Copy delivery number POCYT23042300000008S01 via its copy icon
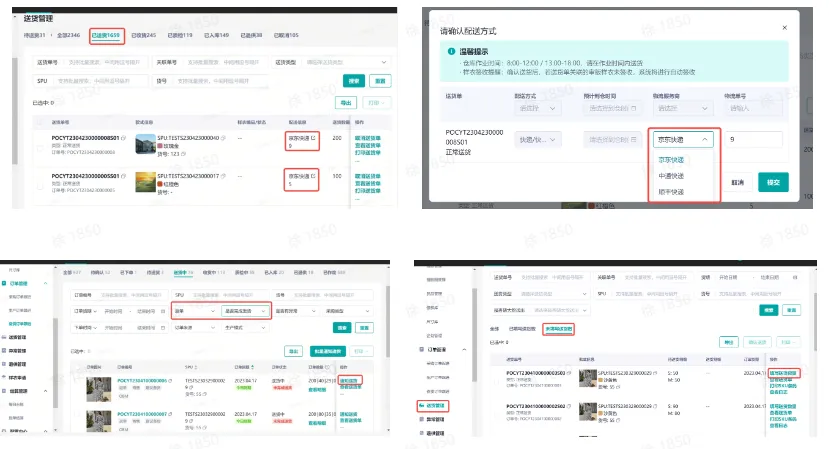The height and width of the screenshot is (449, 829). [124, 138]
